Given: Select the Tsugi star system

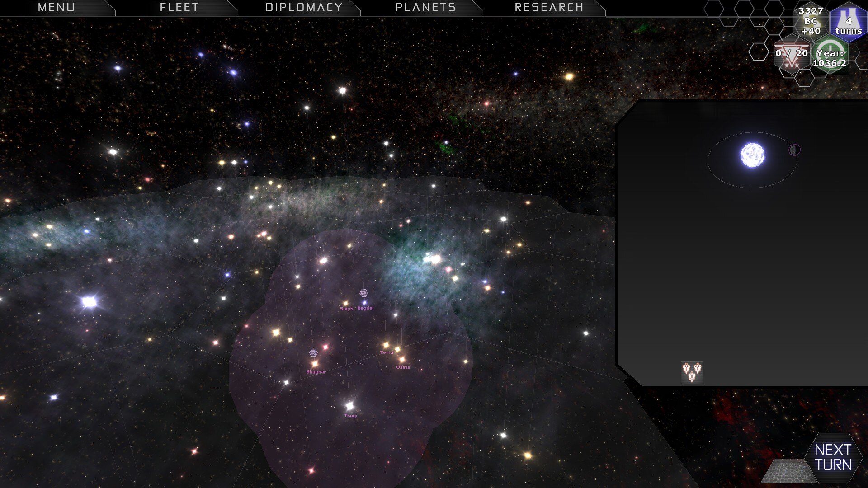Looking at the screenshot, I should click(349, 405).
